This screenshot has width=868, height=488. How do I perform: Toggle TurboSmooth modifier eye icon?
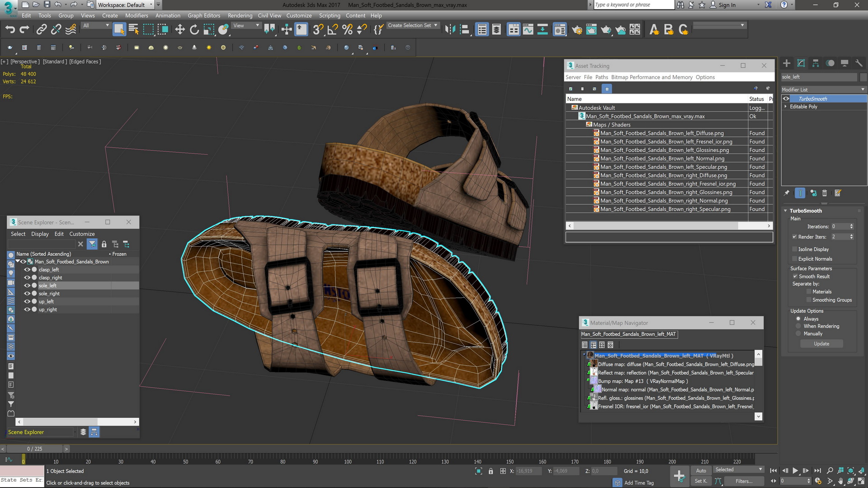point(786,99)
